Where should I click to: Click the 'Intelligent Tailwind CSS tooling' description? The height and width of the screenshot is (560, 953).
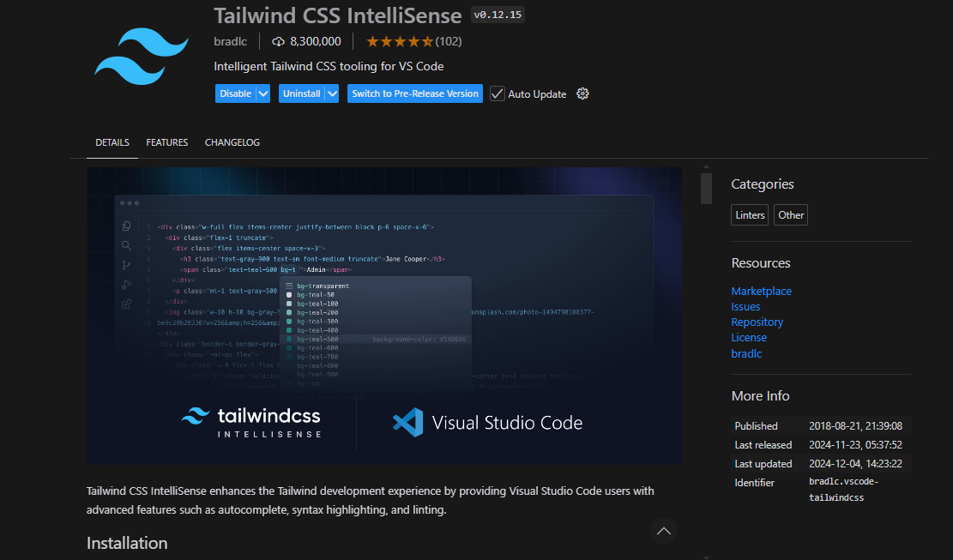(x=329, y=66)
